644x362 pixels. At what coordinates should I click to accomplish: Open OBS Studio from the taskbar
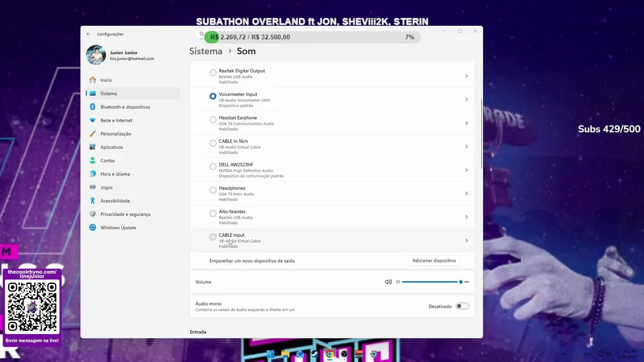point(344,354)
